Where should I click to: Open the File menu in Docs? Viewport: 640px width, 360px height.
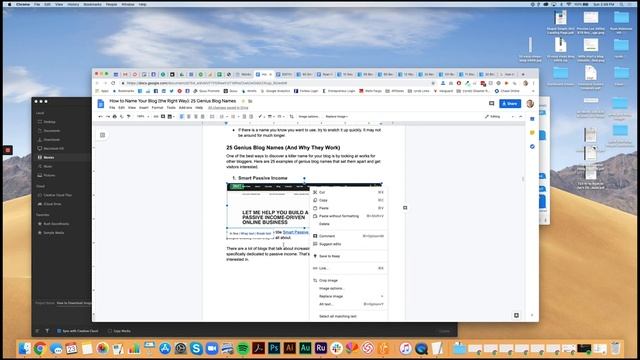pyautogui.click(x=112, y=108)
